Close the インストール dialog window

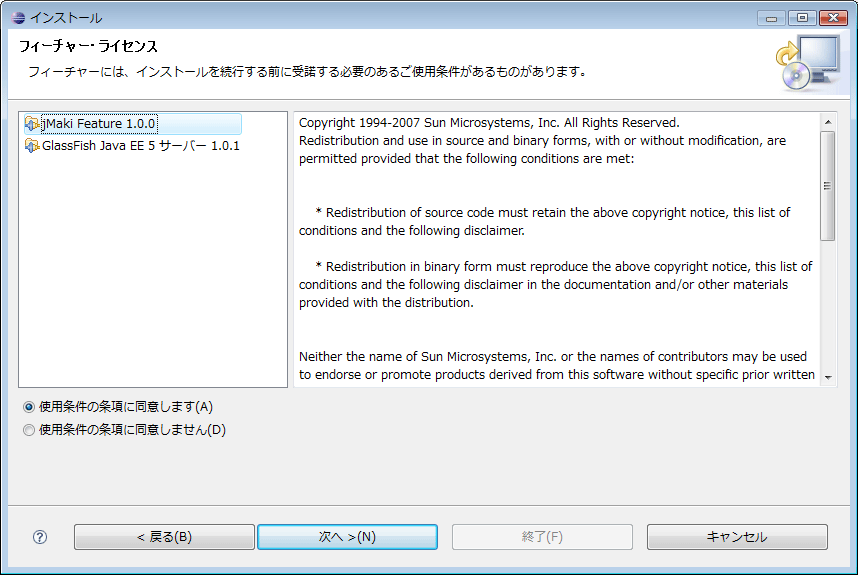[x=833, y=18]
